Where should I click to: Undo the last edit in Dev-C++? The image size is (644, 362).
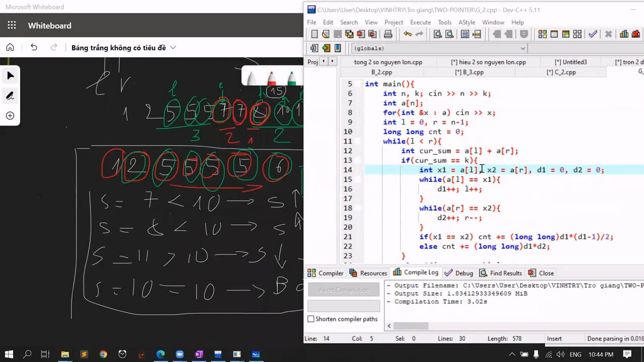point(408,34)
